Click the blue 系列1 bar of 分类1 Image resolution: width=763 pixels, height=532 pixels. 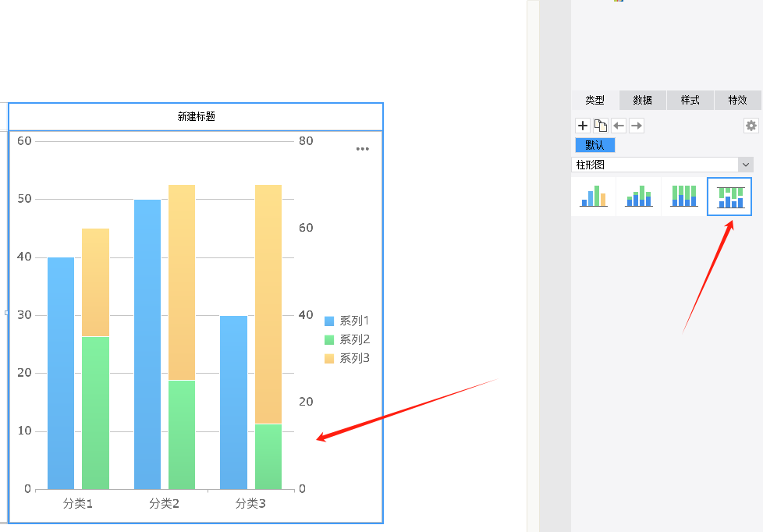pos(61,374)
